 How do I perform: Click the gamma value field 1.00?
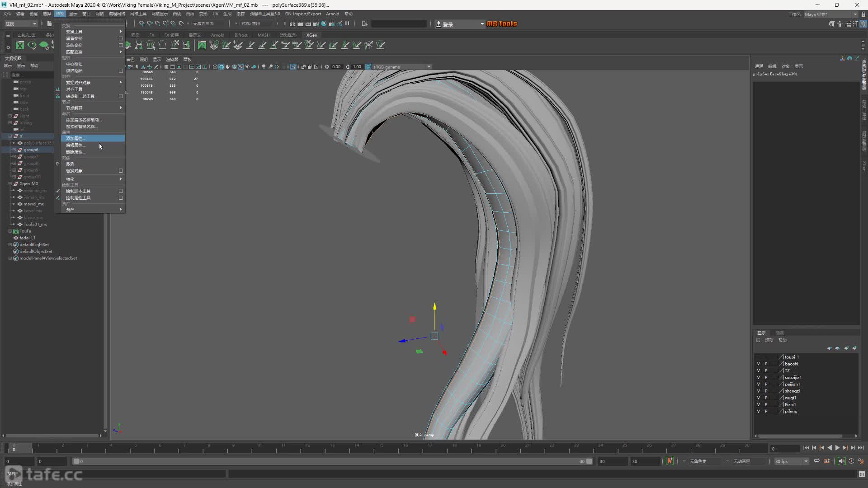(357, 67)
